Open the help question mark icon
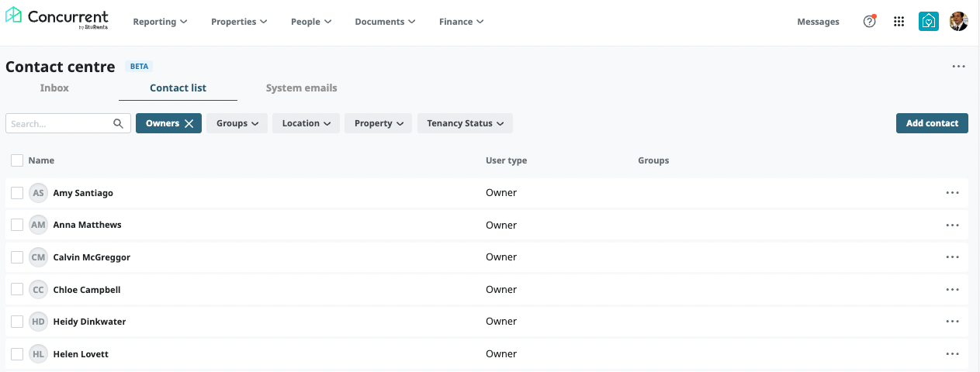The width and height of the screenshot is (980, 372). point(869,22)
